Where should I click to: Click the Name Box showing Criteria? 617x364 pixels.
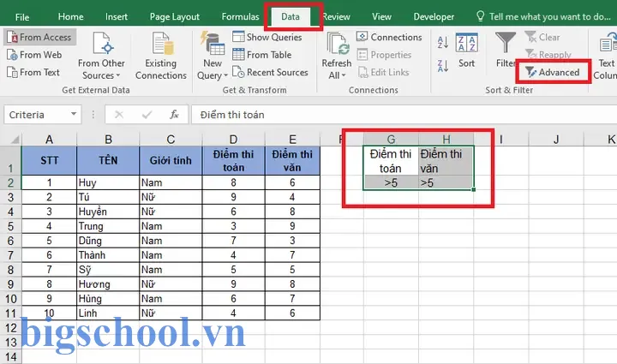pos(35,115)
